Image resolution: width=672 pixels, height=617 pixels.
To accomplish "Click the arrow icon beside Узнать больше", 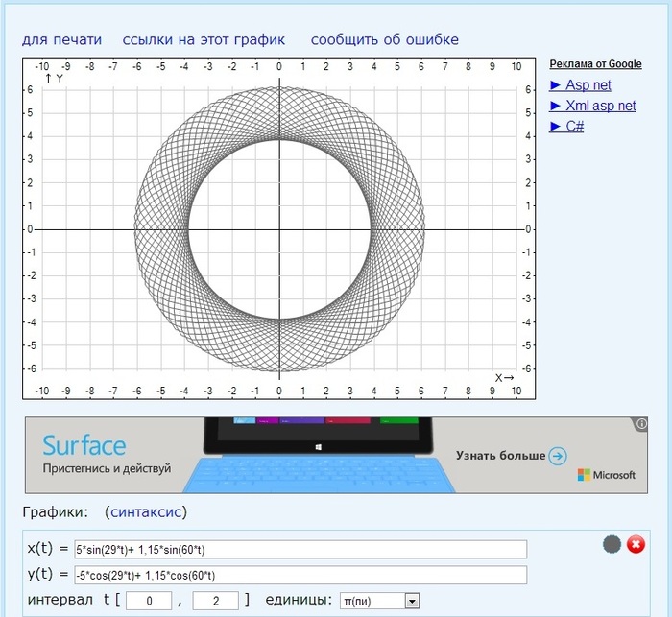I will (x=558, y=456).
